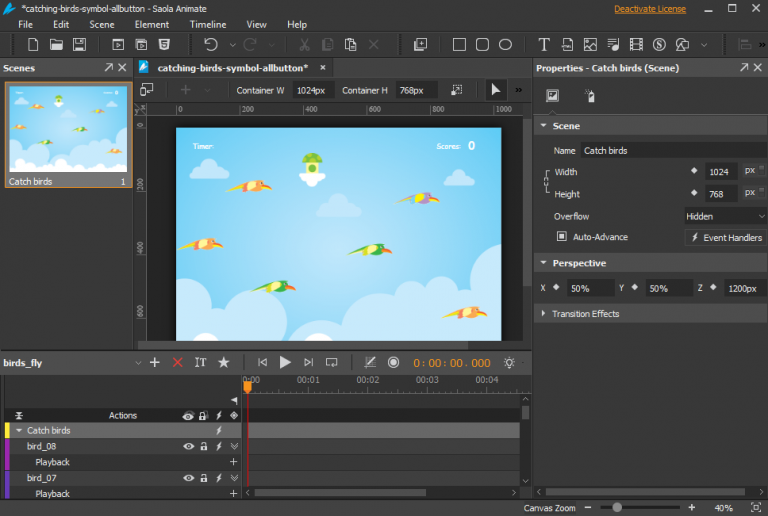
Task: Select the Rounded Rectangle tool
Action: [482, 45]
